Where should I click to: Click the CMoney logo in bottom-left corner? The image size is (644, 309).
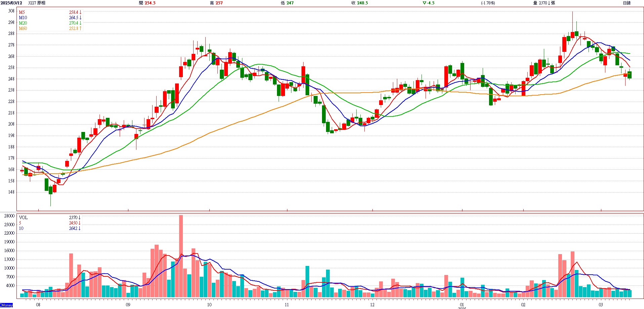point(6,305)
